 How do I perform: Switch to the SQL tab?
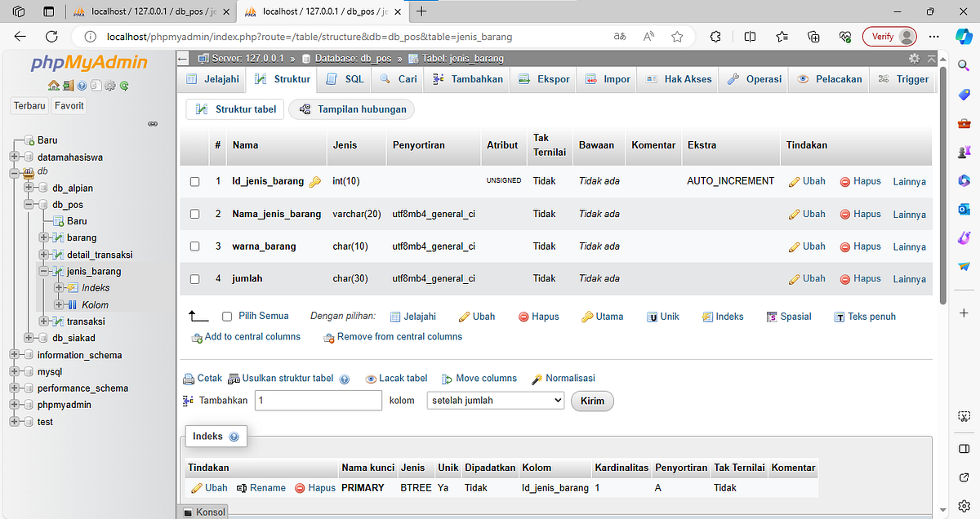tap(344, 79)
